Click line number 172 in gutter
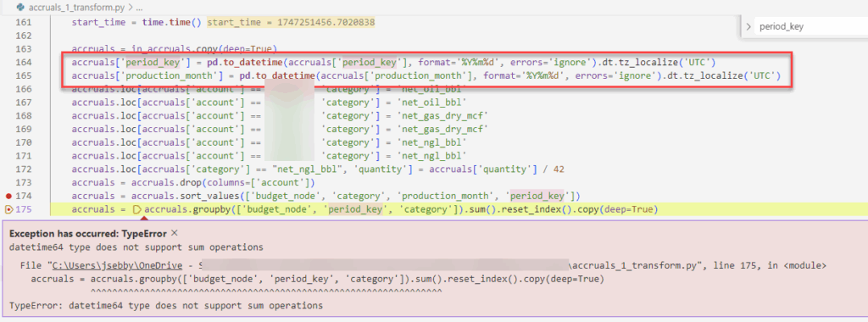Screen dimensions: 868x322 [x=24, y=169]
